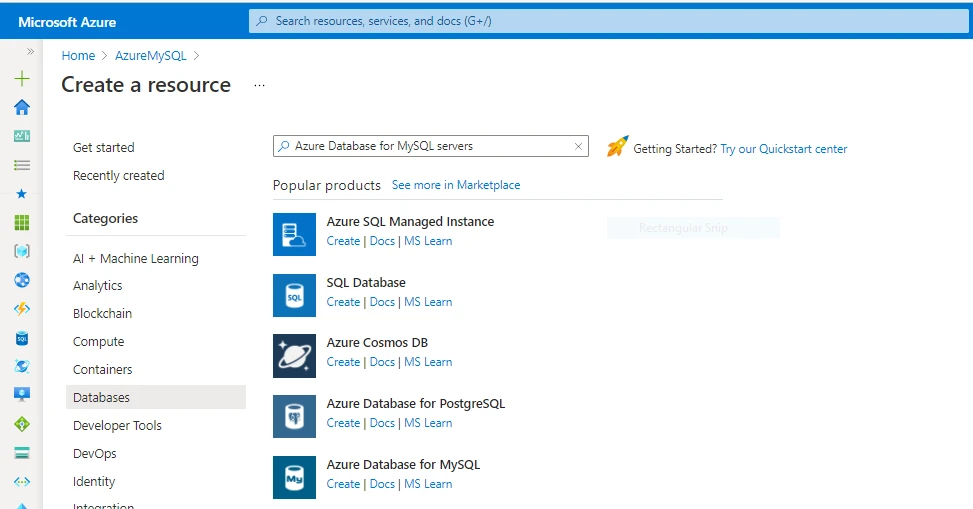
Task: Open Docs for Azure SQL Managed Instance
Action: (x=382, y=241)
